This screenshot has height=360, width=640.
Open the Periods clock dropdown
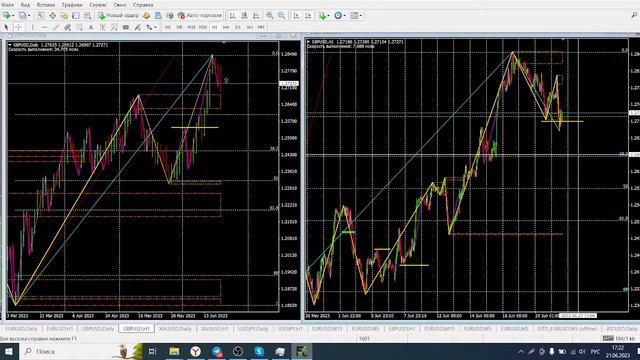pos(340,16)
